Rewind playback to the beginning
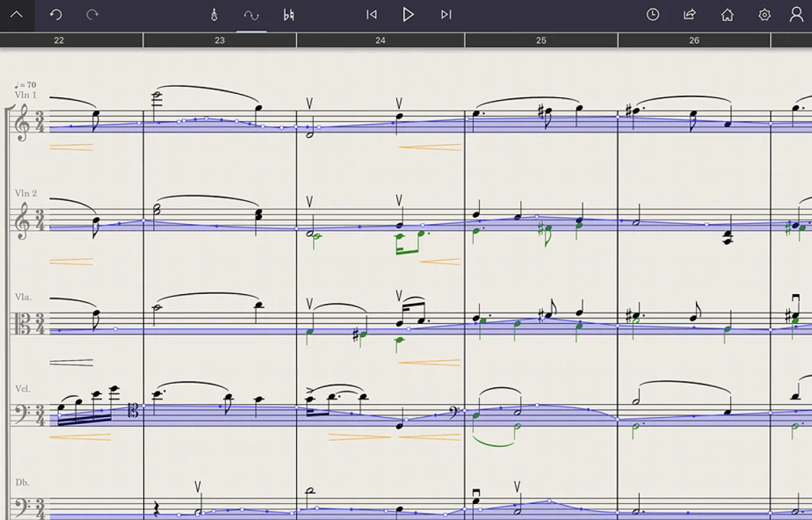This screenshot has height=520, width=812. point(371,15)
